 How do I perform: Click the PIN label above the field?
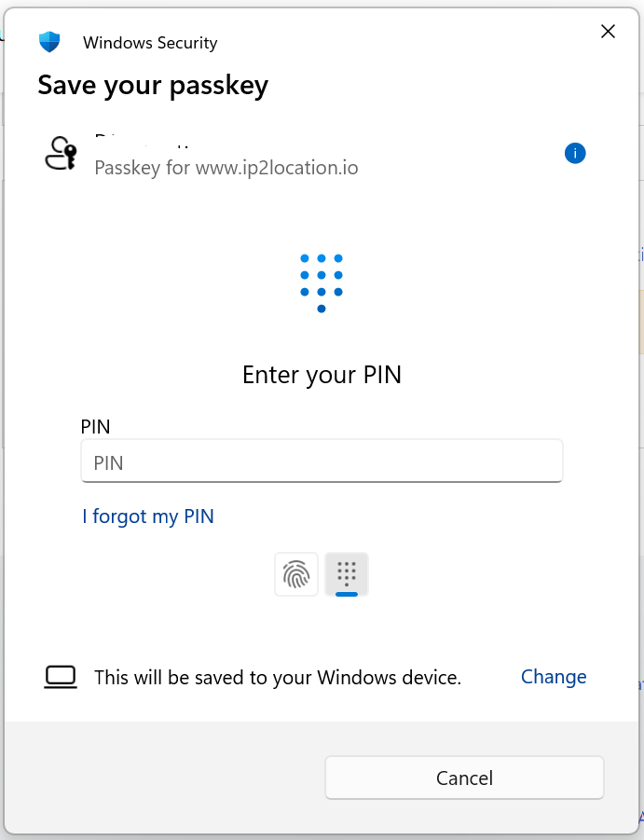tap(96, 427)
